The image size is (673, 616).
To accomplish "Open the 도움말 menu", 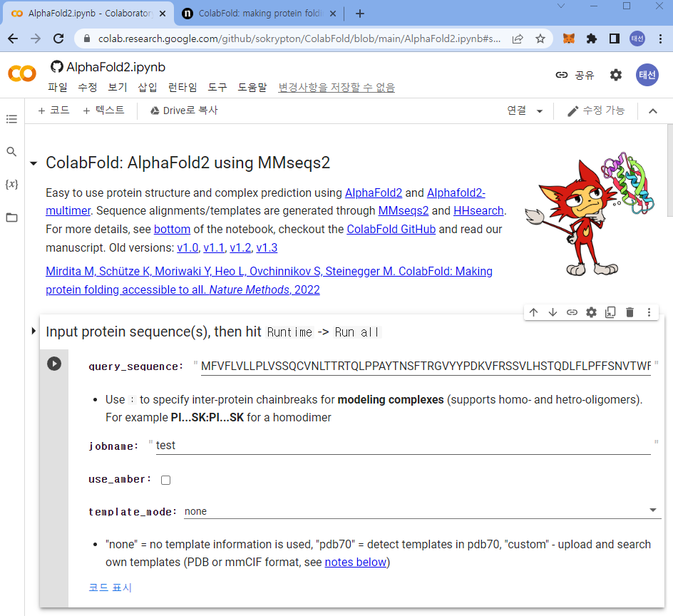I will click(x=252, y=88).
